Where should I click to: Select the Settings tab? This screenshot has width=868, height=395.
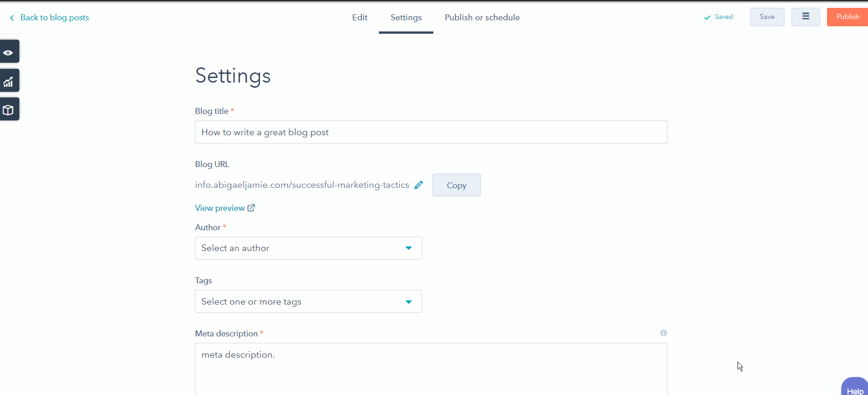pyautogui.click(x=406, y=18)
